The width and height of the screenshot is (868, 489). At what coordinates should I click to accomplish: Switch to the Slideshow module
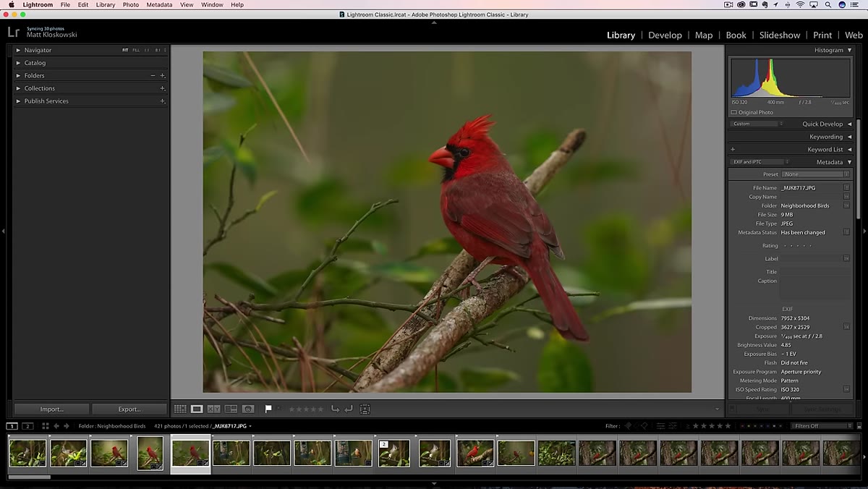point(780,35)
